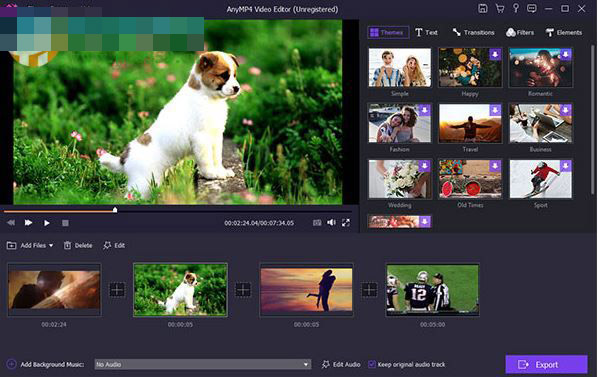598x377 pixels.
Task: Stop the video playback
Action: pos(65,223)
